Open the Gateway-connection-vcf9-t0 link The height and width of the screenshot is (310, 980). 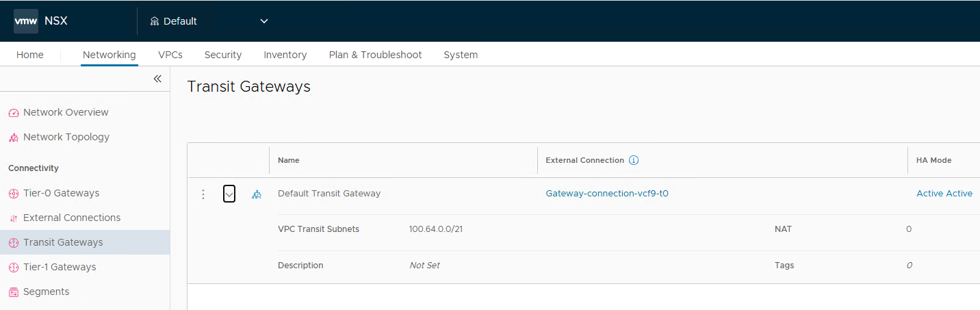point(607,194)
